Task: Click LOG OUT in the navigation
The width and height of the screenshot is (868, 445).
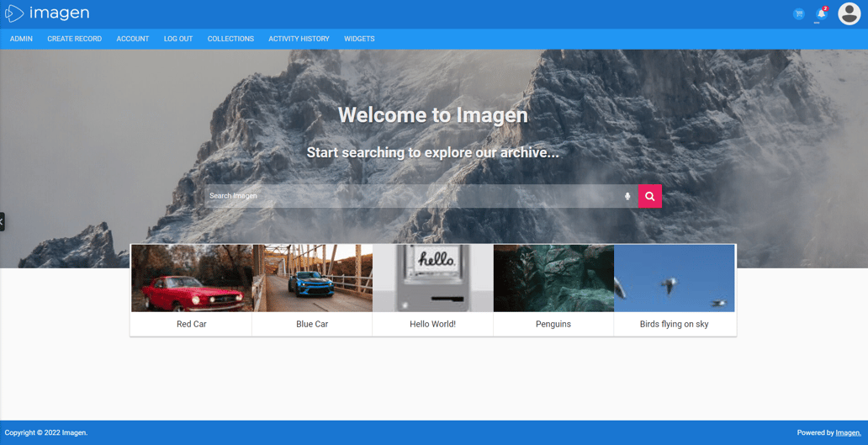Action: pyautogui.click(x=178, y=39)
